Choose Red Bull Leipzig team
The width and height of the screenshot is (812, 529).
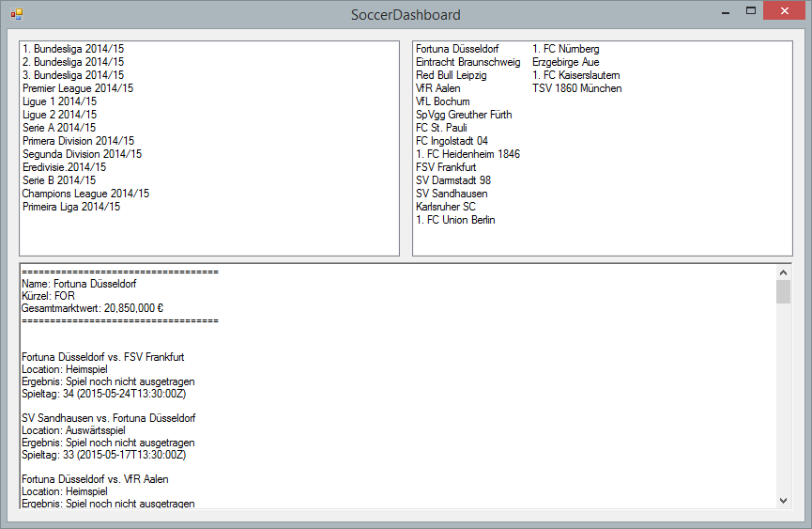[x=451, y=75]
